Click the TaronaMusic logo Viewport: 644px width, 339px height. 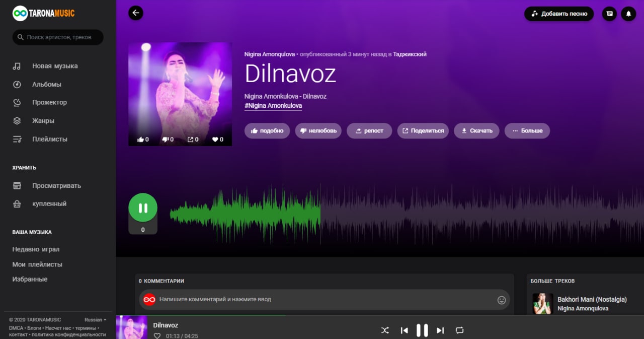[43, 14]
